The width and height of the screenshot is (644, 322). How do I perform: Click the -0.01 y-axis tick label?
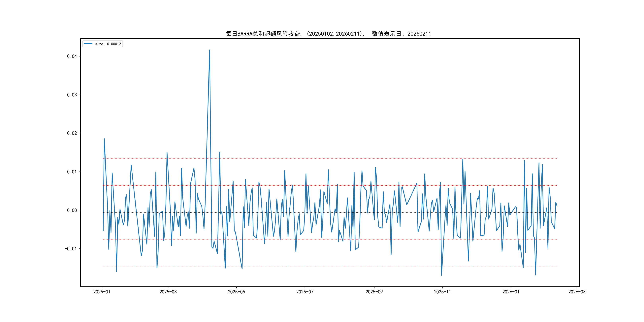71,249
